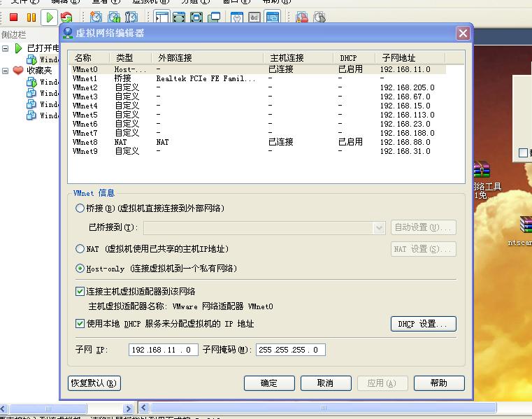Click the ntscan archive icon on desktop
Image resolution: width=532 pixels, height=419 pixels.
(x=526, y=225)
